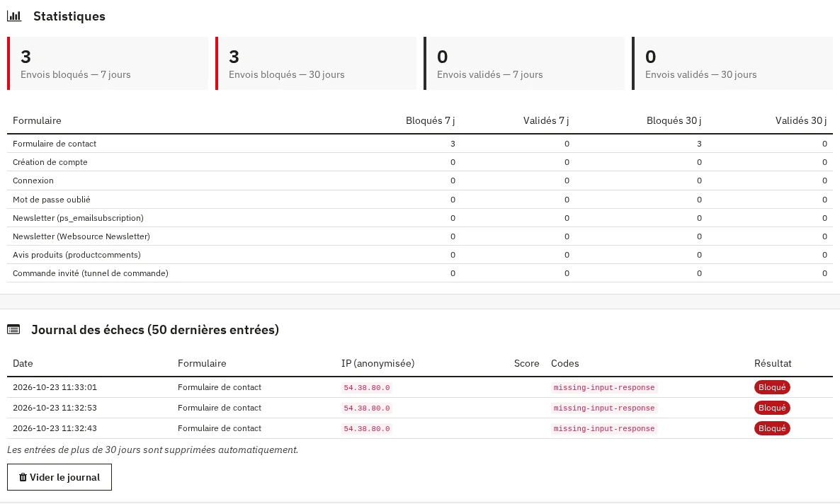Click the 2026-10-23 11:32:53 log entry date
The height and width of the screenshot is (504, 840).
click(x=55, y=408)
